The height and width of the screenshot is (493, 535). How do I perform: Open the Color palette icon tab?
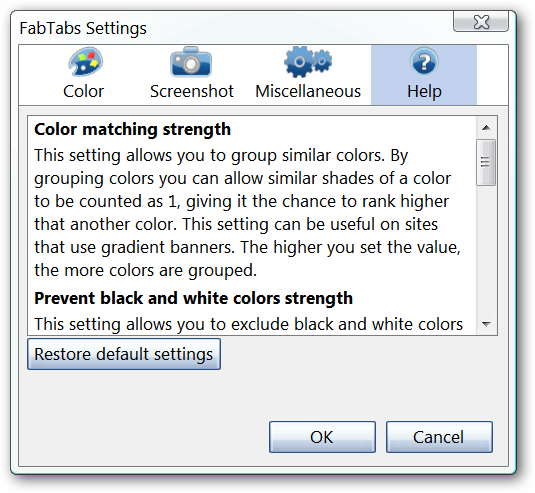click(x=85, y=62)
